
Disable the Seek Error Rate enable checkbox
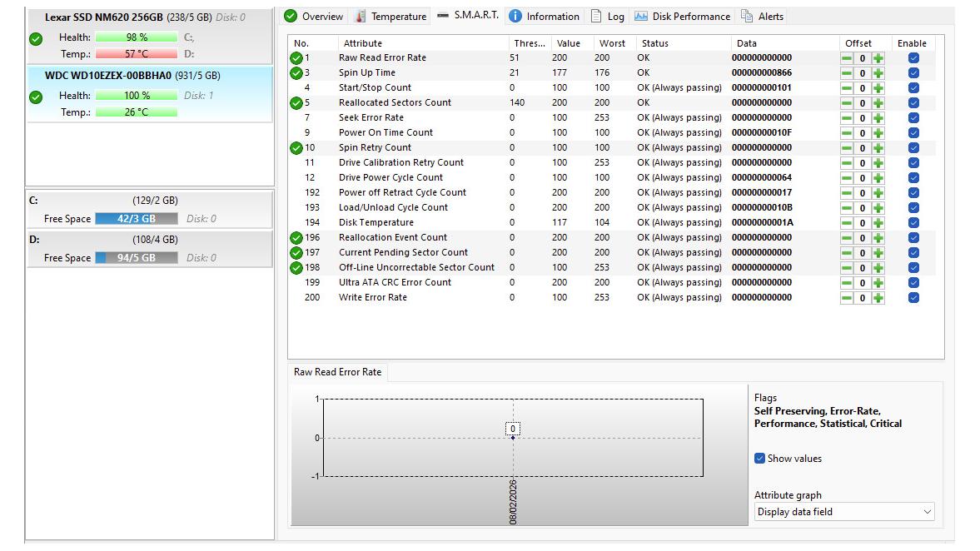click(x=913, y=118)
